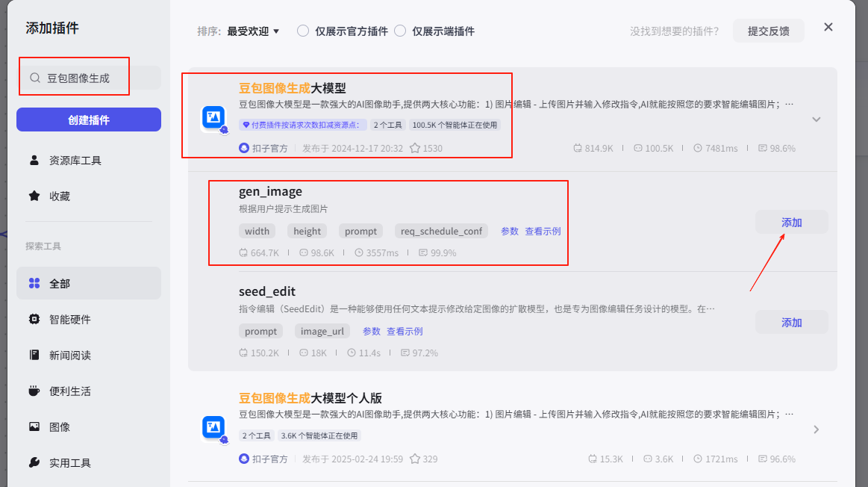Viewport: 868px width, 487px height.
Task: Select the 便利生活 category
Action: click(x=89, y=391)
